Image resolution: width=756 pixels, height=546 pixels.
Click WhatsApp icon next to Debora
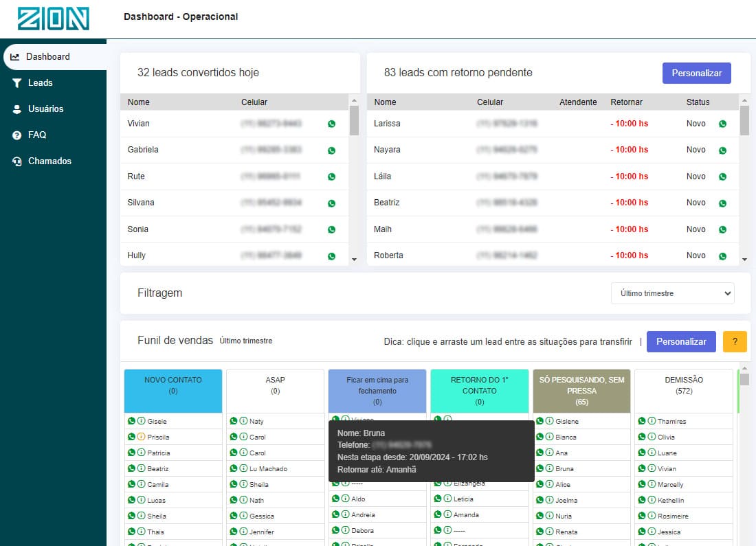click(335, 530)
